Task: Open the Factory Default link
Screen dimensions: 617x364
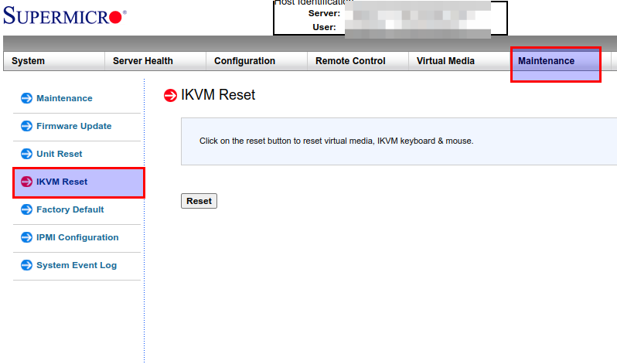Action: [x=70, y=209]
